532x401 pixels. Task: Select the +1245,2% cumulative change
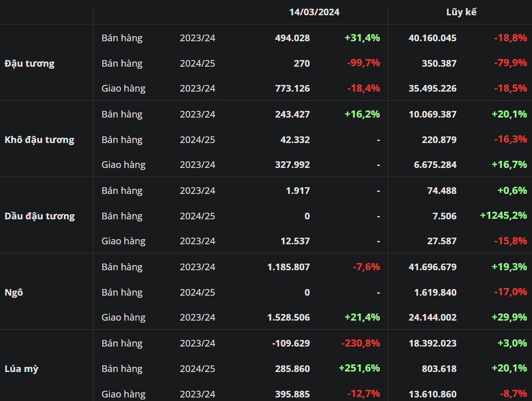(x=503, y=216)
